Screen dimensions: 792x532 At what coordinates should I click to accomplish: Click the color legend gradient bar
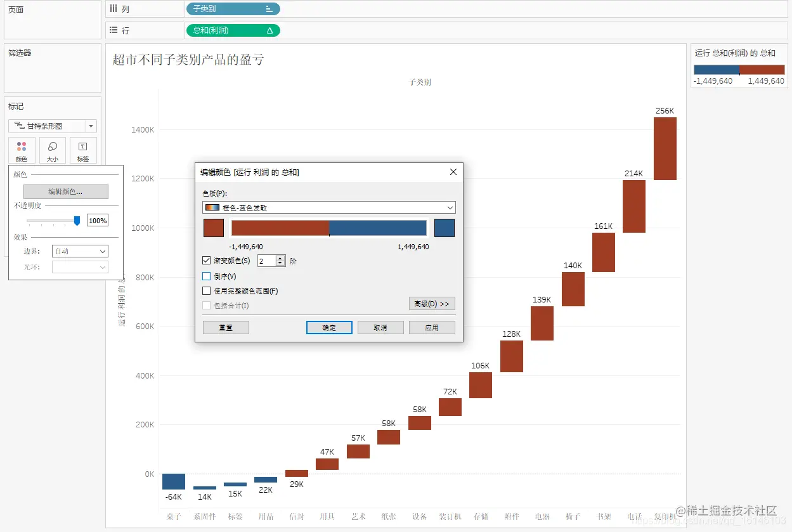click(739, 70)
